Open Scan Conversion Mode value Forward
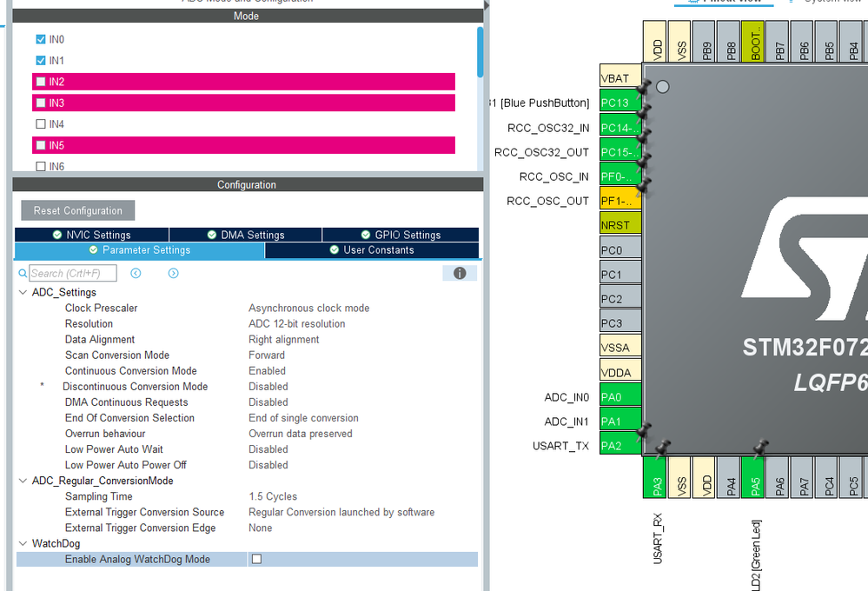 [267, 355]
